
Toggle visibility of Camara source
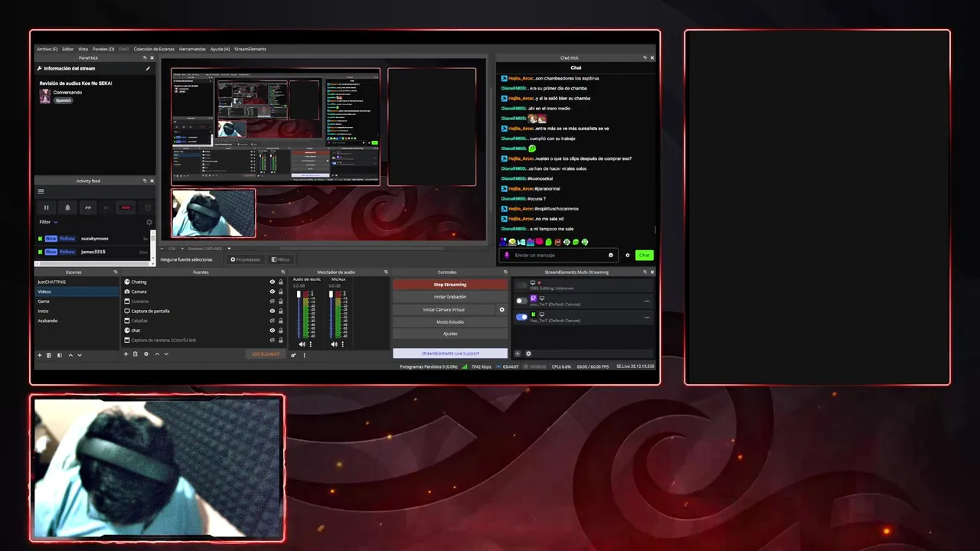(x=272, y=292)
